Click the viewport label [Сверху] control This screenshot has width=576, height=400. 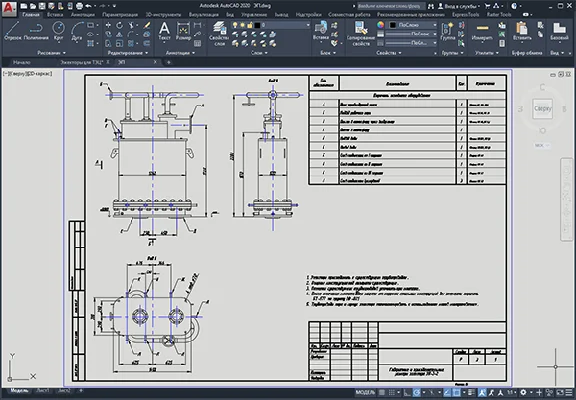coord(18,73)
